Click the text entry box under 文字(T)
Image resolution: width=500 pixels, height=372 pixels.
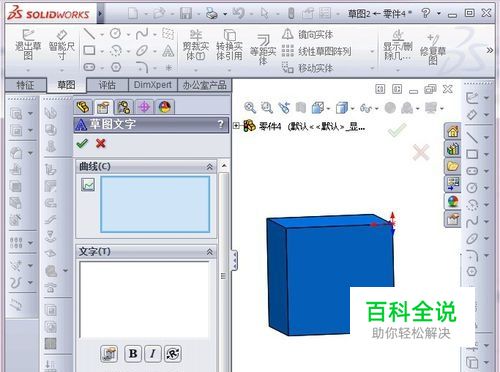pyautogui.click(x=144, y=299)
